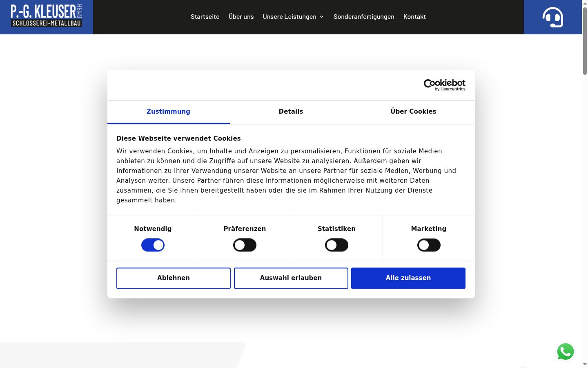Go to Startseite in navigation
Viewport: 588px width, 368px height.
coord(205,17)
